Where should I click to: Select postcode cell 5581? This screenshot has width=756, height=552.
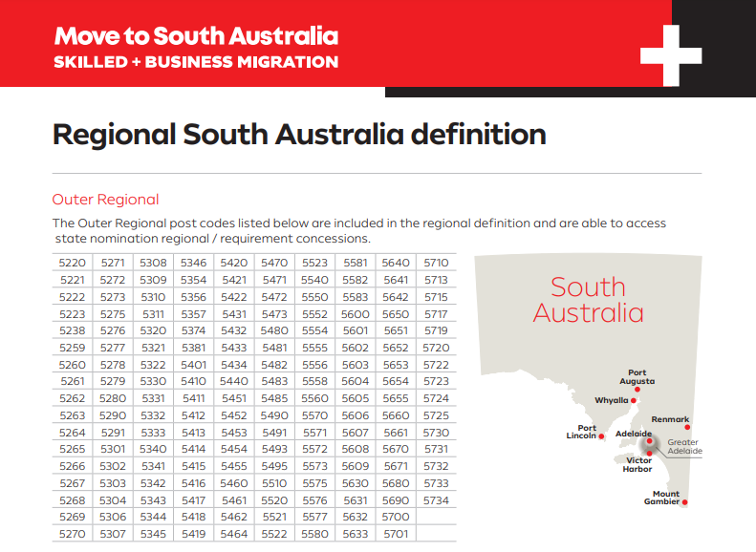356,263
